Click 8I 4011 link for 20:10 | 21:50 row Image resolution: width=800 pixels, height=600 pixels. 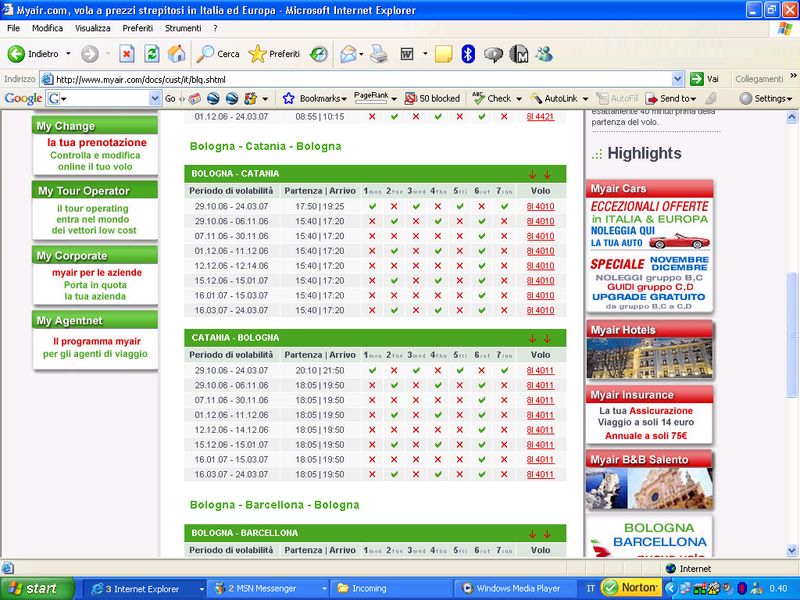pyautogui.click(x=540, y=370)
